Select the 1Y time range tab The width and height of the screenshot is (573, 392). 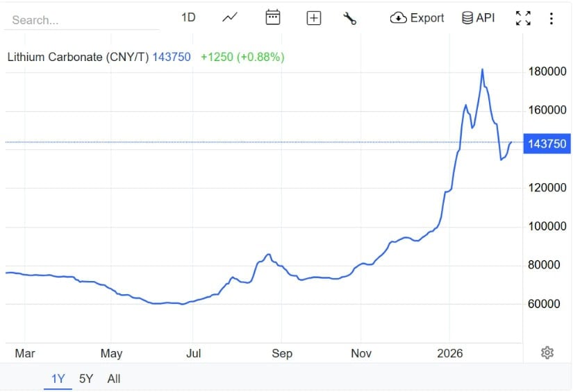click(x=58, y=379)
